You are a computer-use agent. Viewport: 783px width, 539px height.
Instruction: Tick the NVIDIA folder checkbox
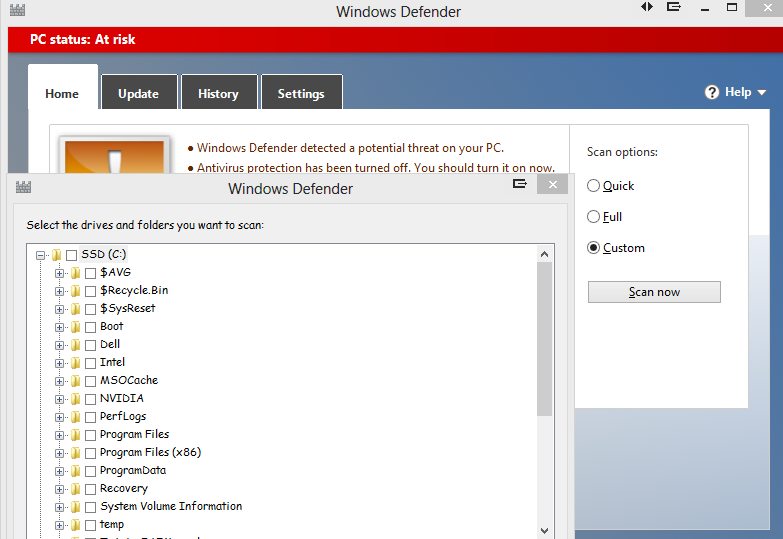tap(90, 399)
